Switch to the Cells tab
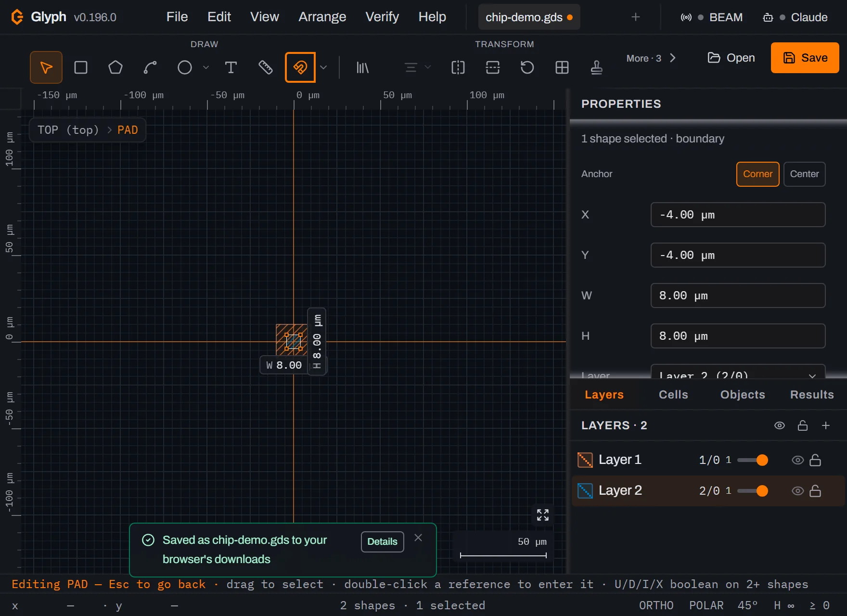 tap(673, 395)
